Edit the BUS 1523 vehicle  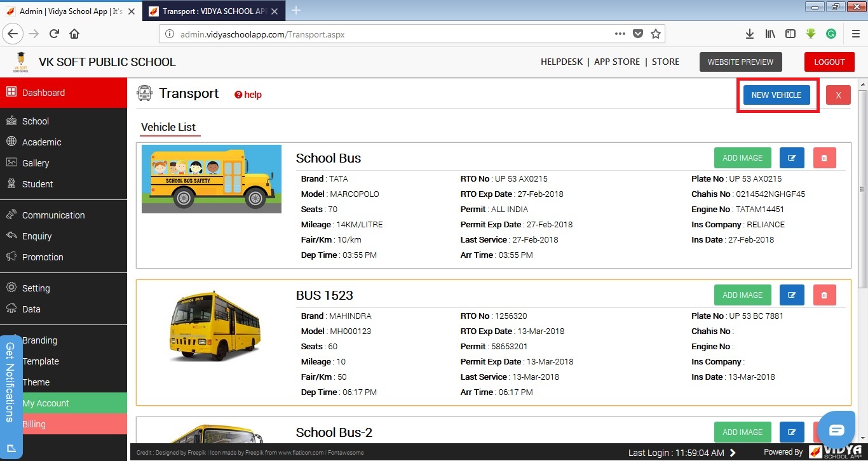792,295
